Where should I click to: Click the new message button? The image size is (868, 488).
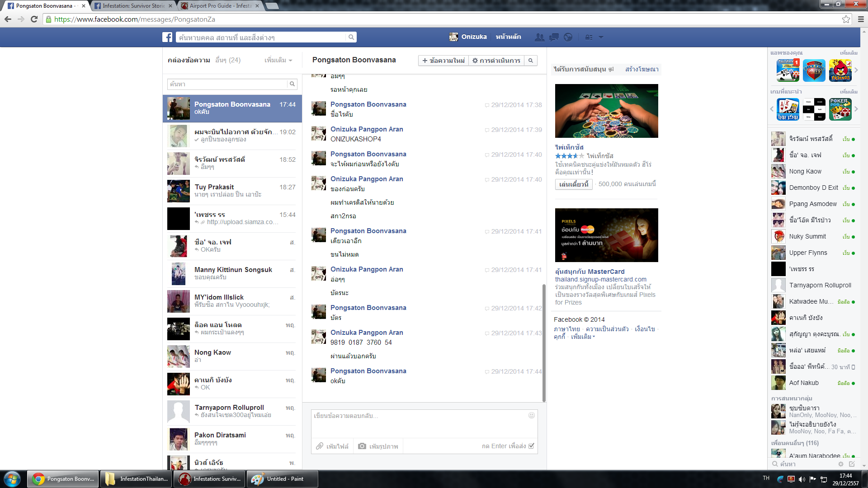pos(443,61)
